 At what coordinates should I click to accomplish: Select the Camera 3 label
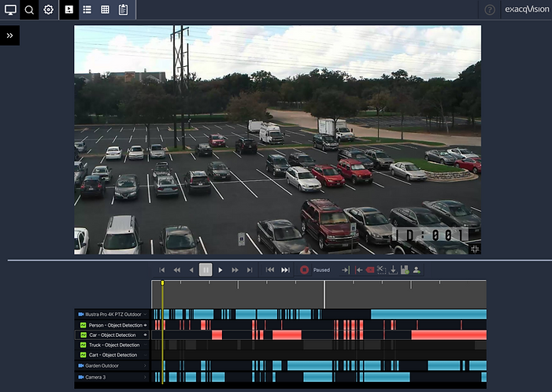pos(95,377)
